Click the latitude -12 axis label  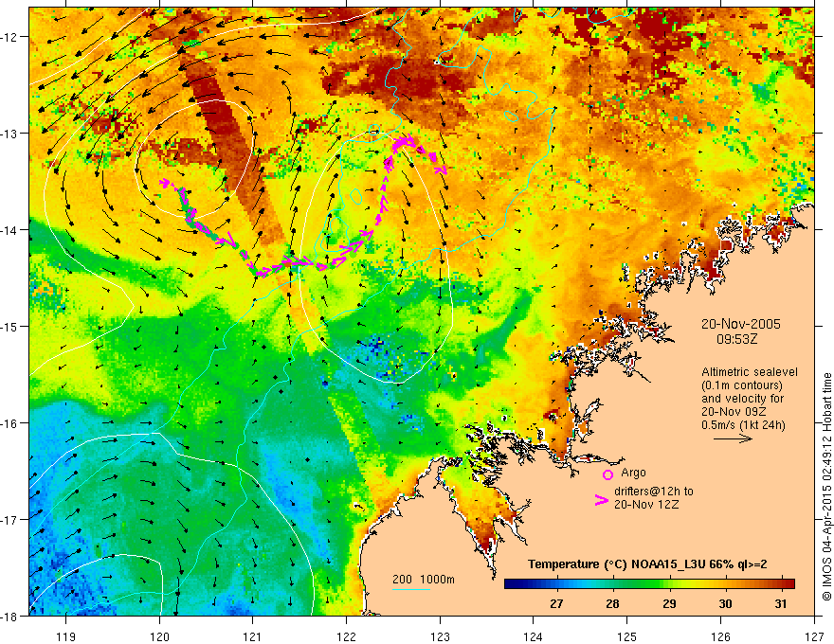[x=9, y=37]
